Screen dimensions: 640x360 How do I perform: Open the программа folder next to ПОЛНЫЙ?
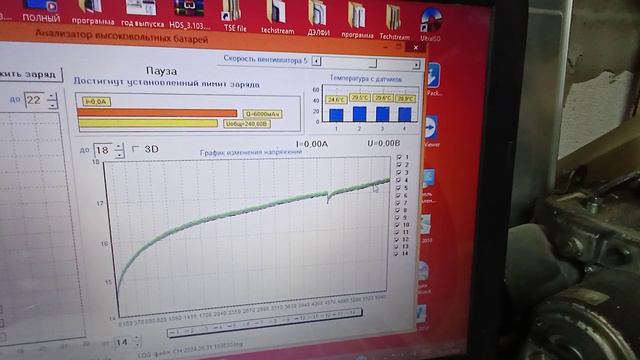coord(93,12)
